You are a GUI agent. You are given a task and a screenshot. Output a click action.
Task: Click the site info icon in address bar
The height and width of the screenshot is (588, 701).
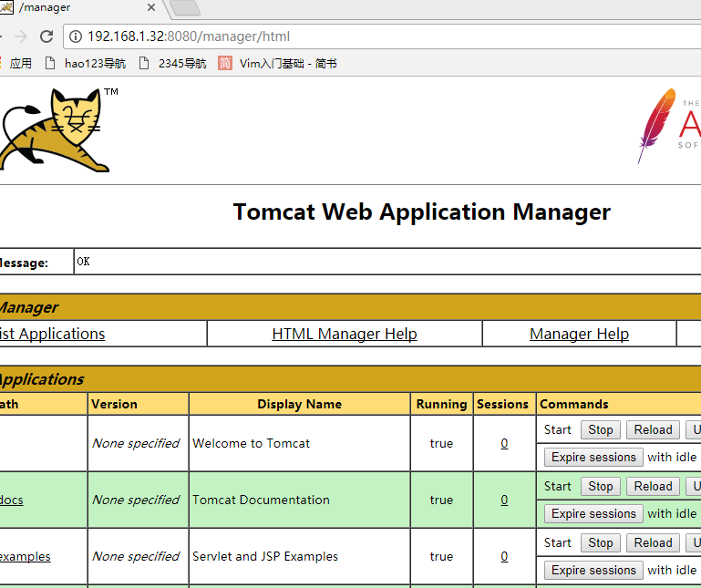76,36
